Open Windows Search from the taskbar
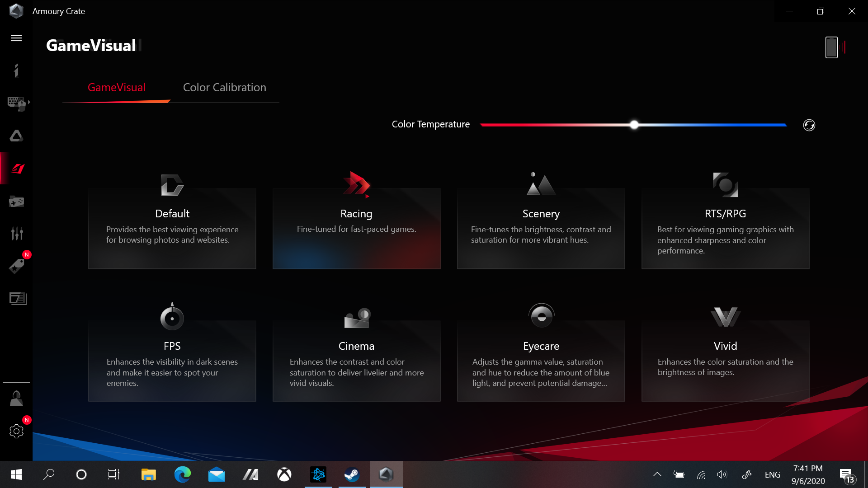The width and height of the screenshot is (868, 488). [49, 474]
